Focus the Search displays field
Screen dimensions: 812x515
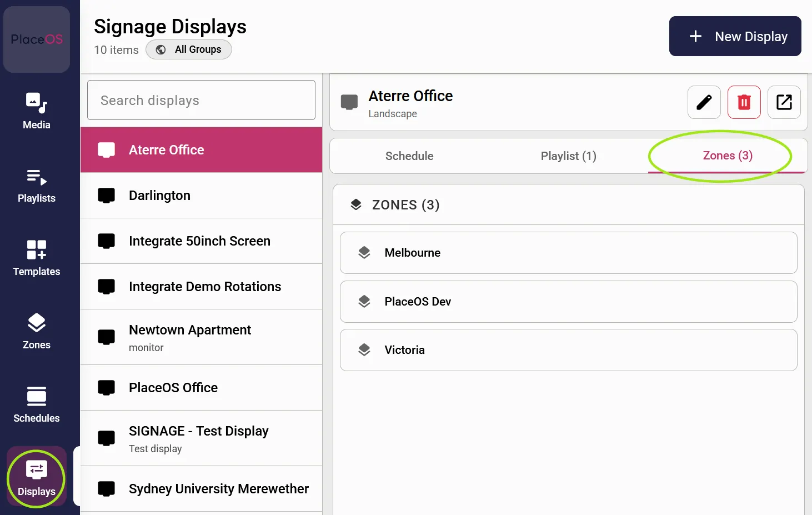201,100
